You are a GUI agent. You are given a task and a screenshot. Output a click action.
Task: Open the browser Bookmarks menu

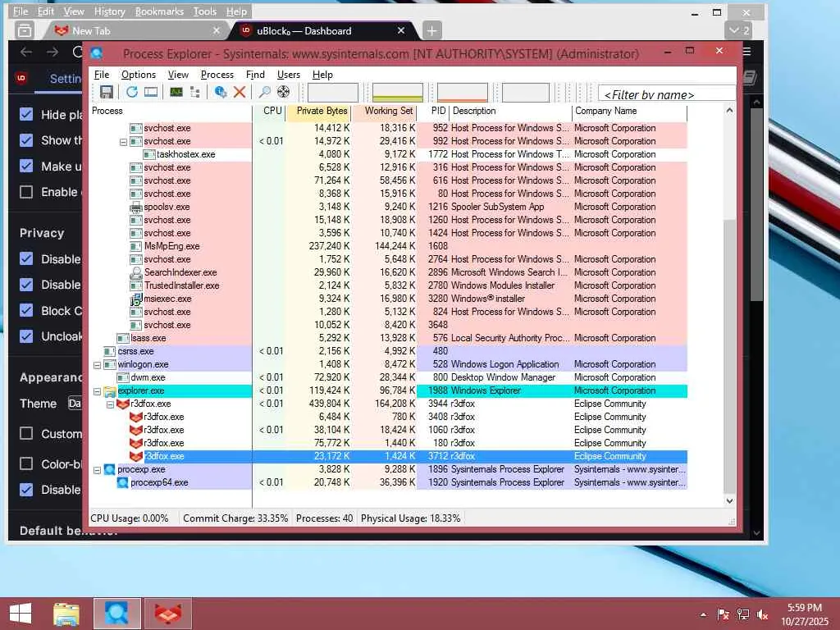click(159, 11)
